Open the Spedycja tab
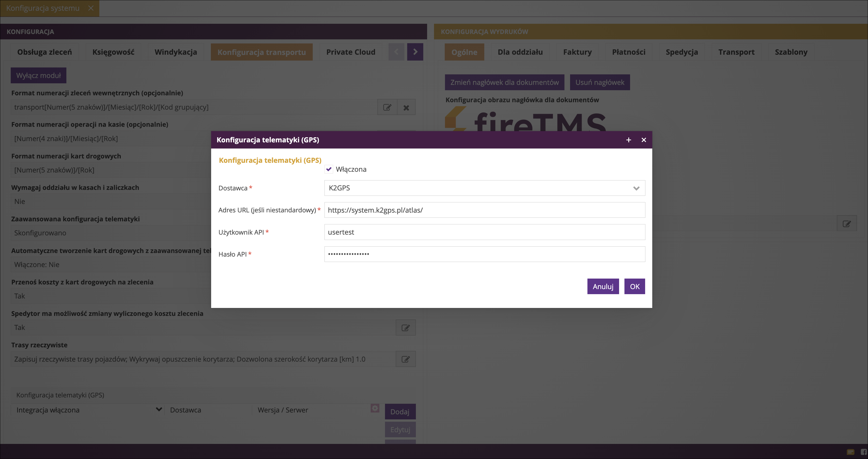The image size is (868, 459). [x=682, y=52]
